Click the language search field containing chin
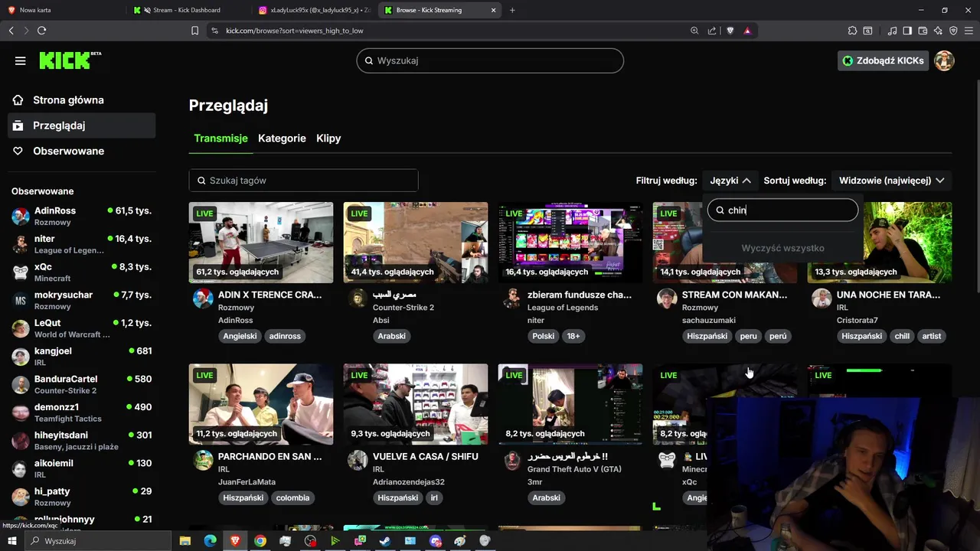The image size is (980, 551). [782, 210]
